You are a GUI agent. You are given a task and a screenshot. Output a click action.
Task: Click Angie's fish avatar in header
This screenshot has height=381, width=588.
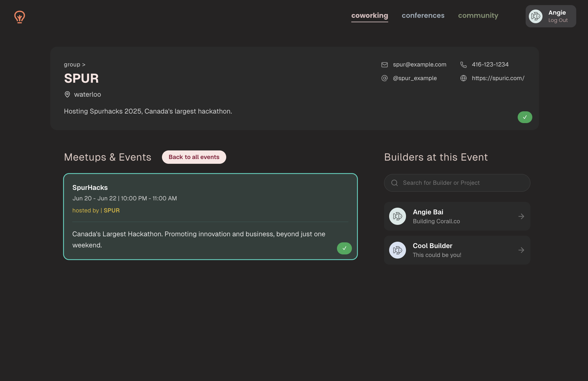coord(535,16)
